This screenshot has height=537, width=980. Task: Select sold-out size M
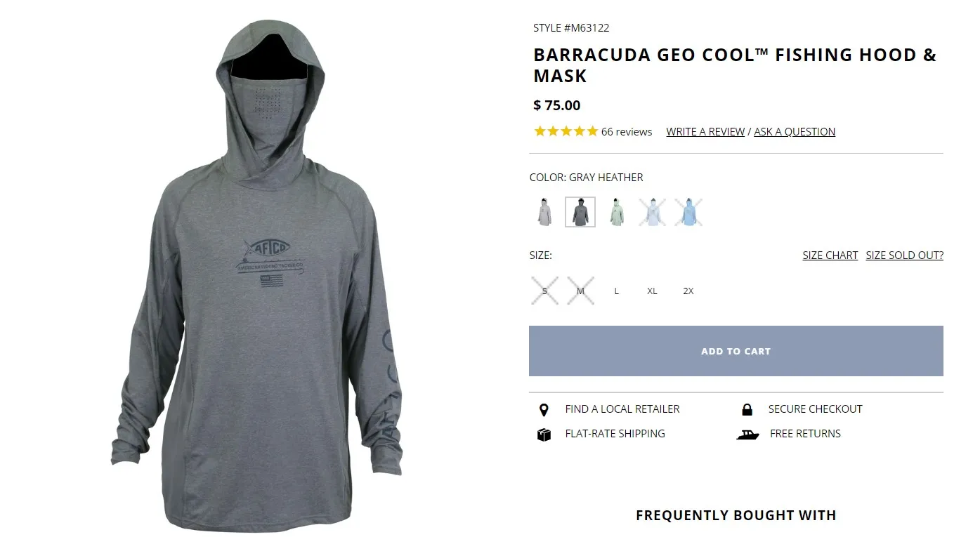pyautogui.click(x=580, y=291)
